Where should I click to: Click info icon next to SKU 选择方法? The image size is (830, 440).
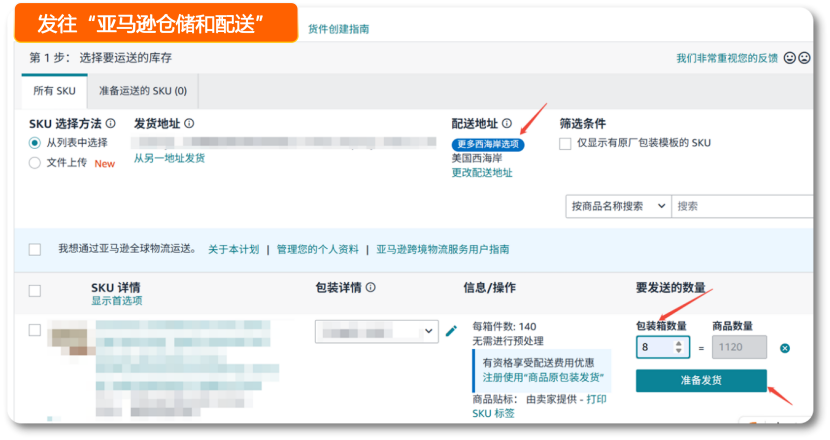[x=111, y=123]
